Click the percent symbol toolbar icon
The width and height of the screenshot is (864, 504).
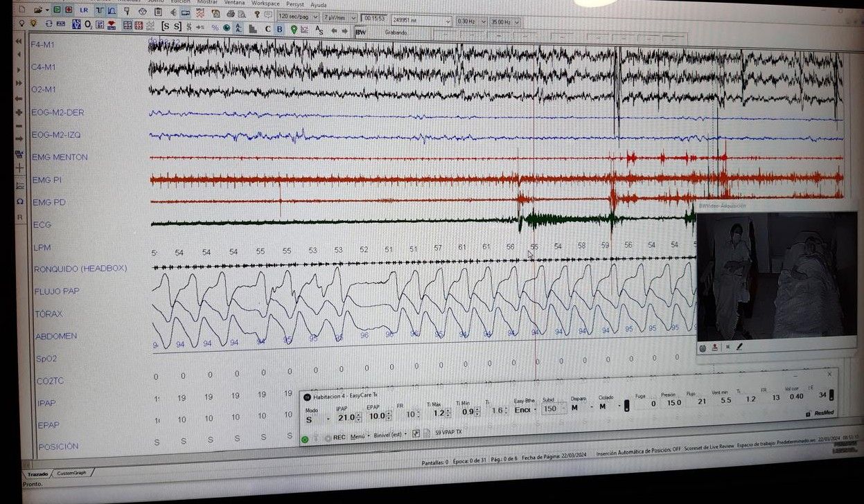point(215,28)
